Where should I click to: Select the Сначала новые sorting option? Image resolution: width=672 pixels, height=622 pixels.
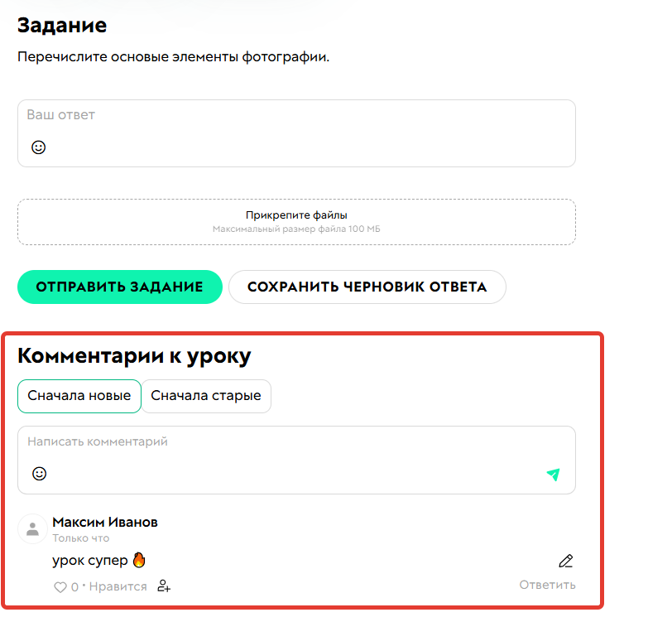click(x=79, y=396)
